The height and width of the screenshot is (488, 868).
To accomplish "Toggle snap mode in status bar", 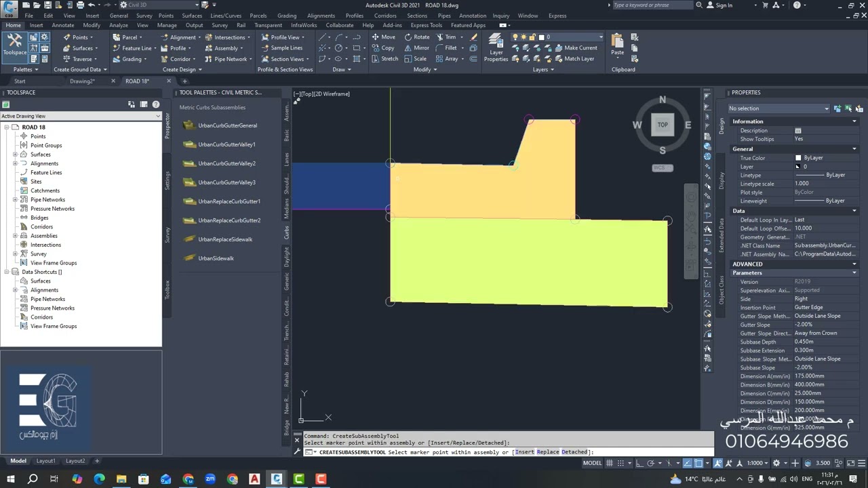I will point(622,463).
